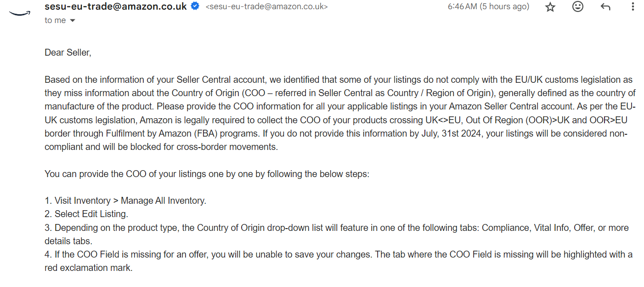Click the "Dear Seller," greeting
644x287 pixels.
click(x=68, y=52)
